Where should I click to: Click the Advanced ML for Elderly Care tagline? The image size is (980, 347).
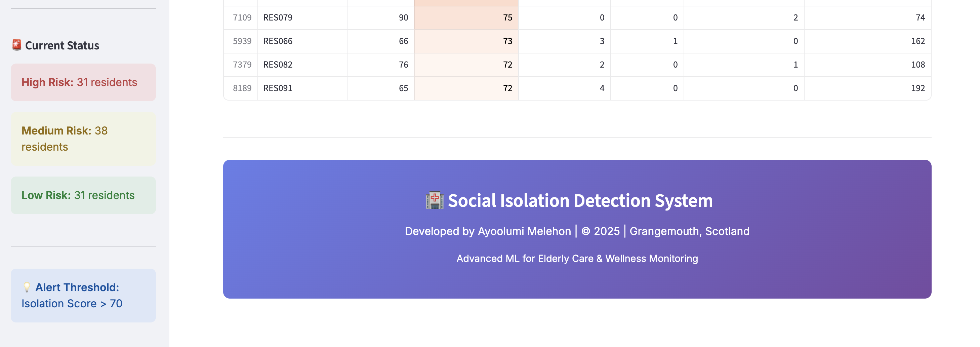(578, 258)
